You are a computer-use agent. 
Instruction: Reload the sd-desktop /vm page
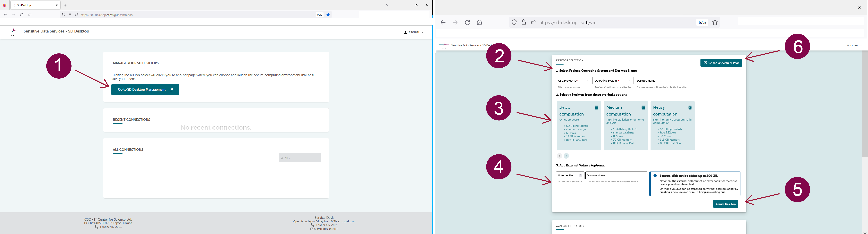click(x=467, y=23)
